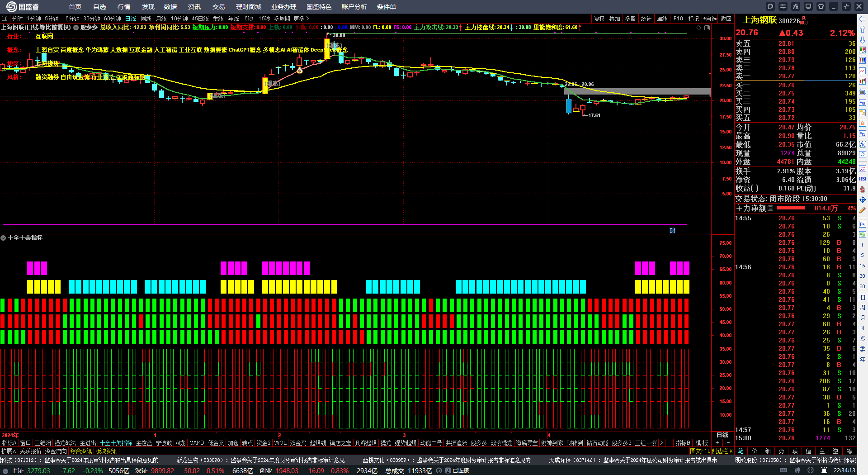
Task: Click the 返回 button
Action: click(x=726, y=19)
